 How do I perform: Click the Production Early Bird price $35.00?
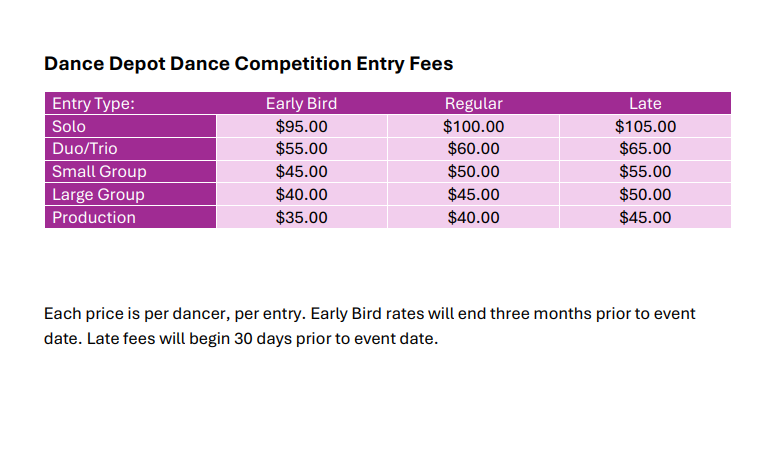pyautogui.click(x=301, y=217)
